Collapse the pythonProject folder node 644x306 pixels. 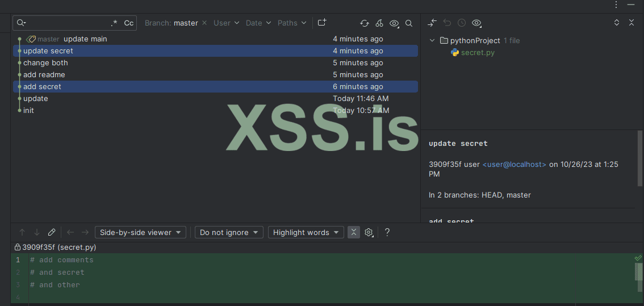coord(432,41)
